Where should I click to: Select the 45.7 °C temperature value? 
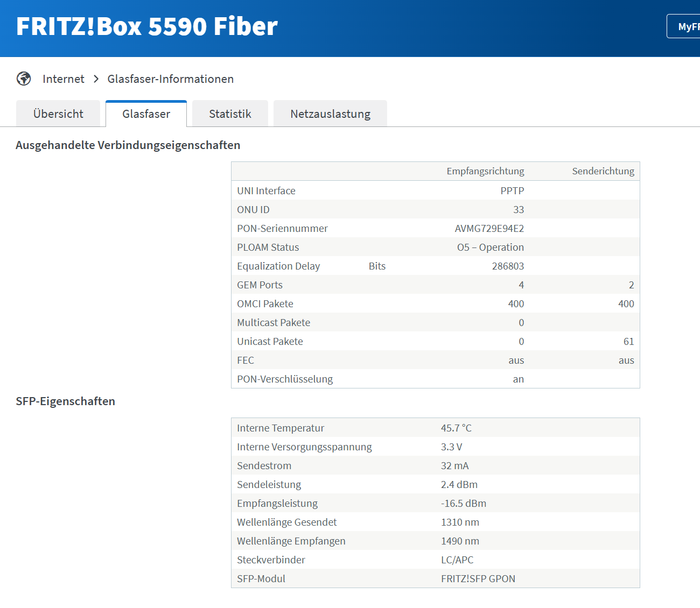(456, 428)
